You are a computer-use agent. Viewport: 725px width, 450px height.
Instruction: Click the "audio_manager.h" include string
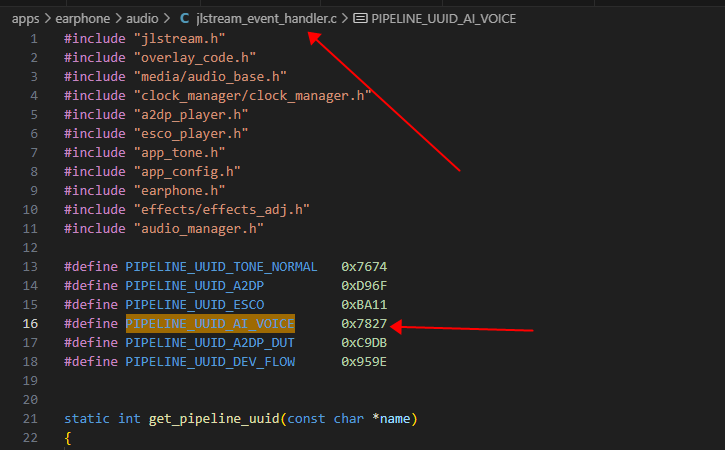199,228
